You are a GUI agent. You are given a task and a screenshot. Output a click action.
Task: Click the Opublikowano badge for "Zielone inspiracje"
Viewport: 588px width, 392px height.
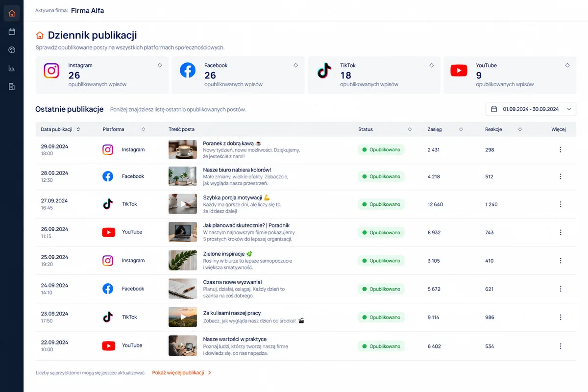[x=381, y=261]
